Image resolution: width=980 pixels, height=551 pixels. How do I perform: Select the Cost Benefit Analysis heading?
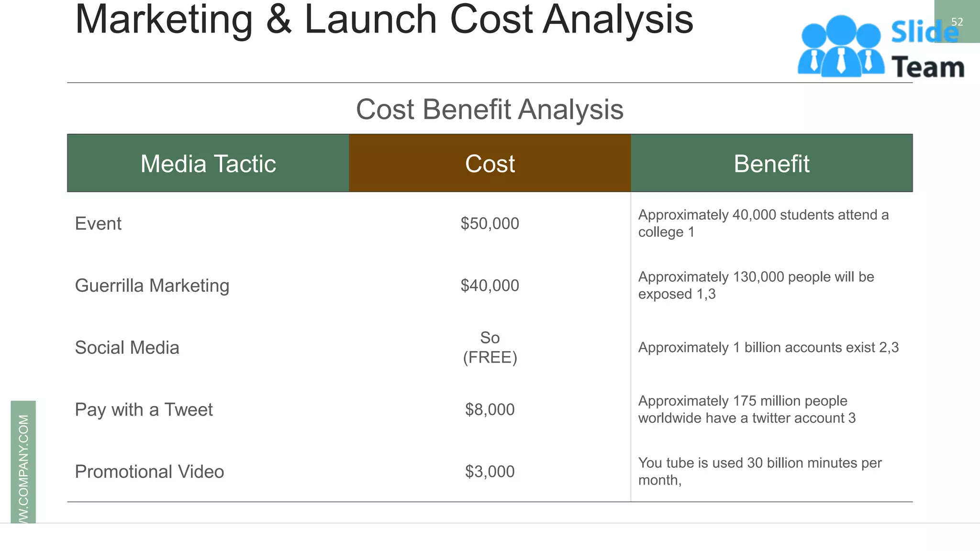(x=490, y=109)
